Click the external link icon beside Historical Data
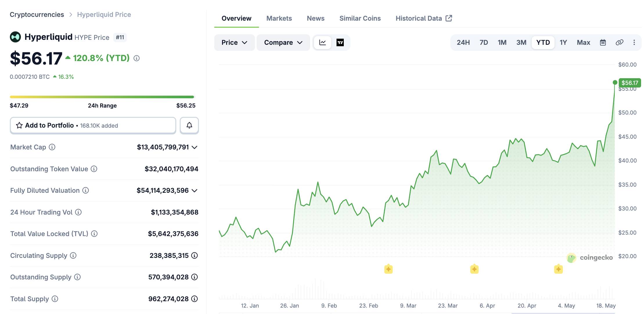The width and height of the screenshot is (644, 314). tap(449, 18)
